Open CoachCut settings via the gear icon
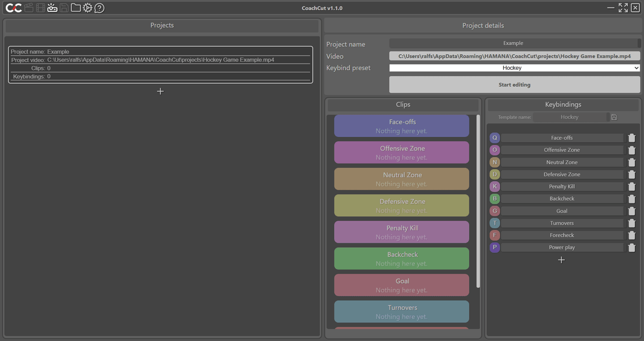This screenshot has height=341, width=644. pos(87,8)
